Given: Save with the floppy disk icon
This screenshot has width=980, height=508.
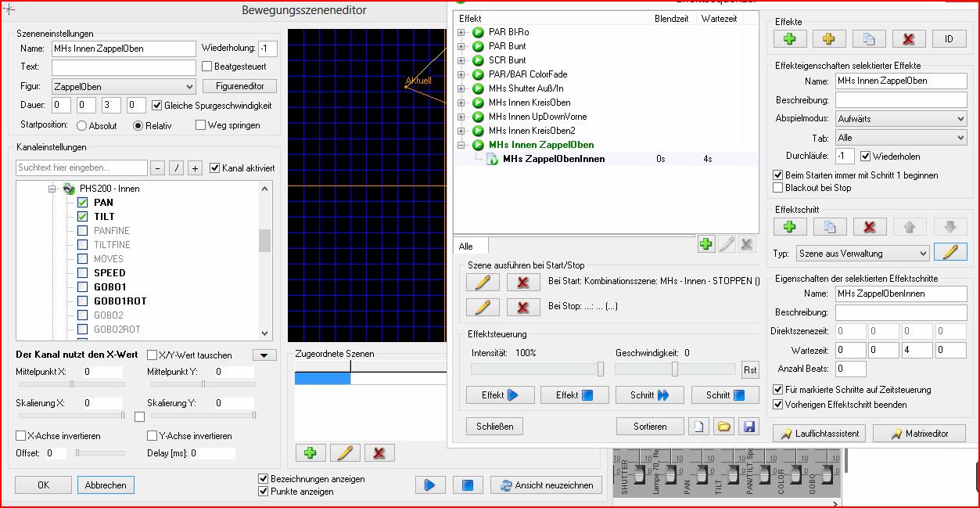Looking at the screenshot, I should [x=750, y=427].
